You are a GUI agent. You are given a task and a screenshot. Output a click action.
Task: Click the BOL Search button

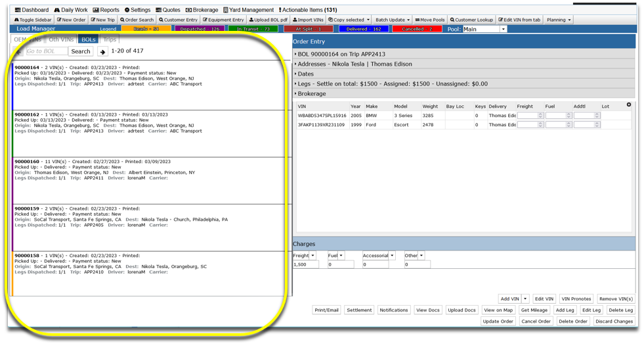point(81,51)
